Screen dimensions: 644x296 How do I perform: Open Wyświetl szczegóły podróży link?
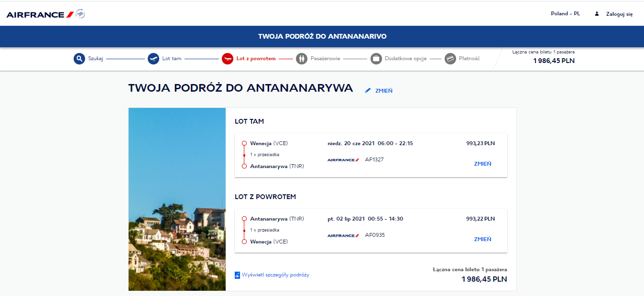(x=275, y=275)
